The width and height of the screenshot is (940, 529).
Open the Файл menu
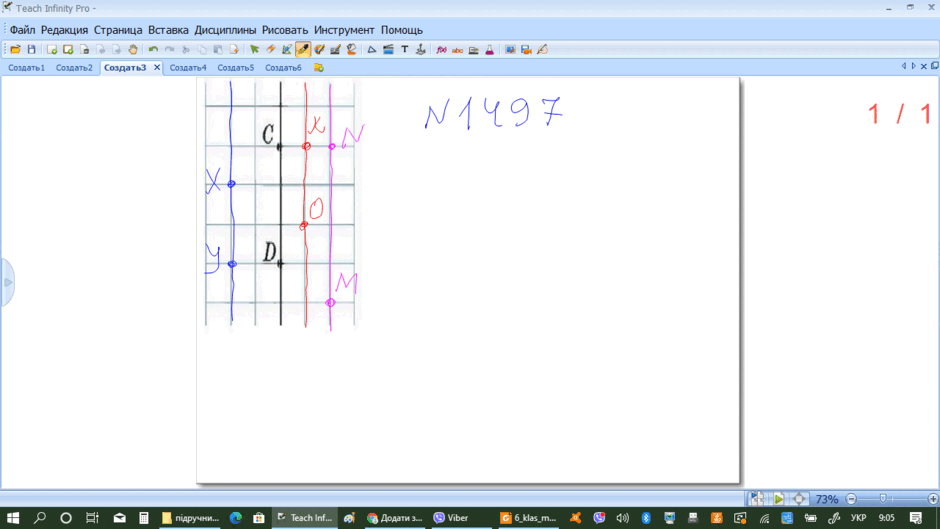click(x=22, y=30)
